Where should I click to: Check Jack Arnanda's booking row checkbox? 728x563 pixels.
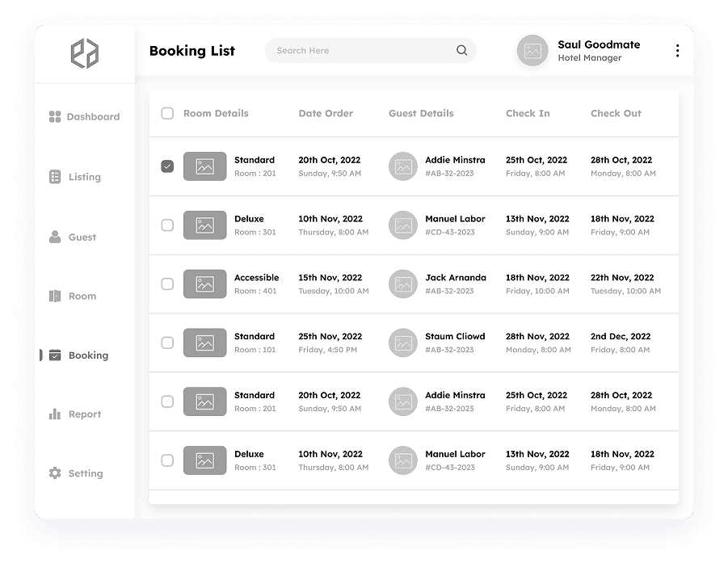[167, 284]
